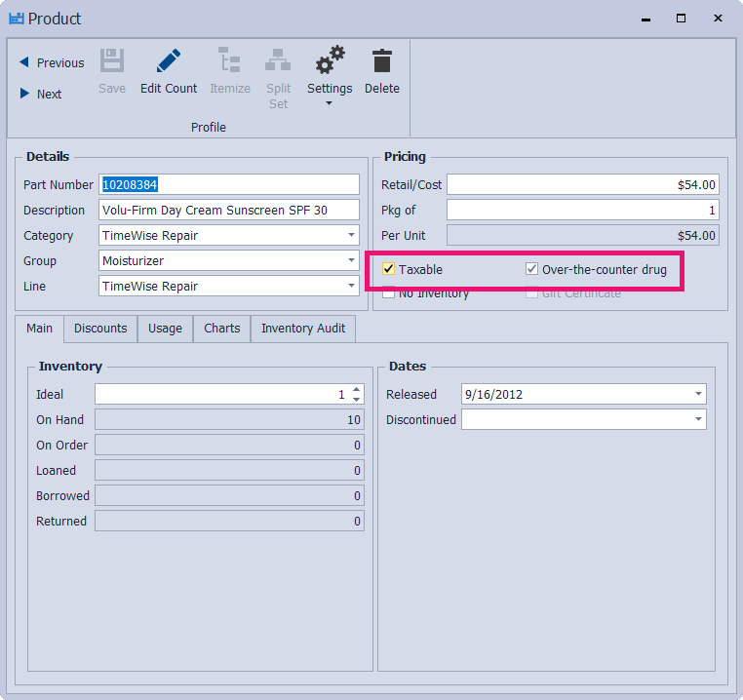The image size is (743, 700).
Task: Click the Product window title icon
Action: [17, 19]
